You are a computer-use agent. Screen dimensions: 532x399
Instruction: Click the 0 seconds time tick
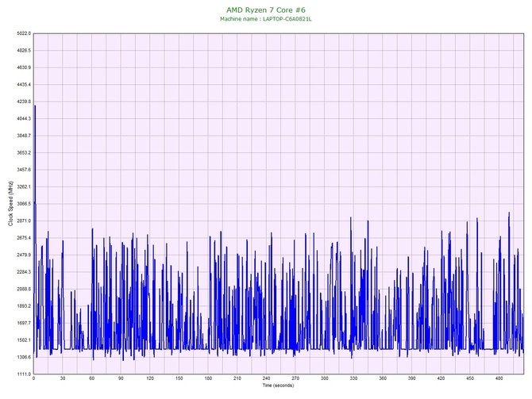(33, 378)
